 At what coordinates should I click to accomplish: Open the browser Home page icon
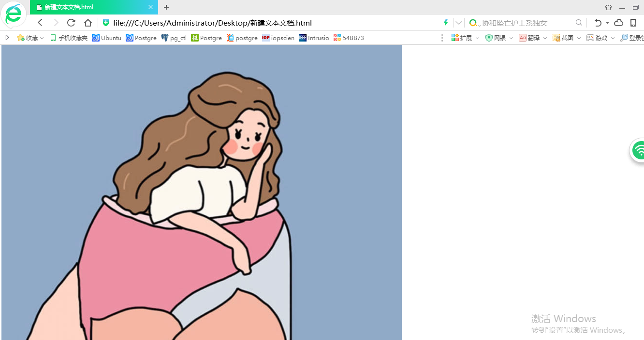[x=88, y=22]
